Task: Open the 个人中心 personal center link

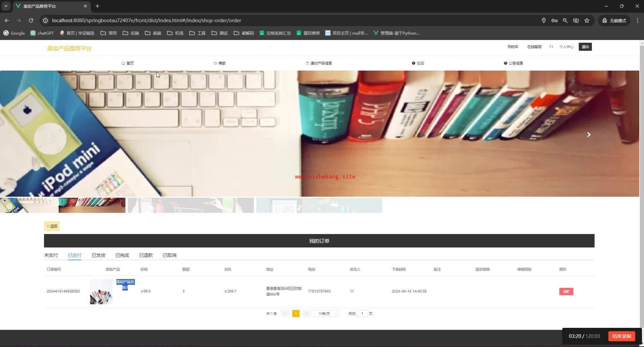Action: click(566, 47)
